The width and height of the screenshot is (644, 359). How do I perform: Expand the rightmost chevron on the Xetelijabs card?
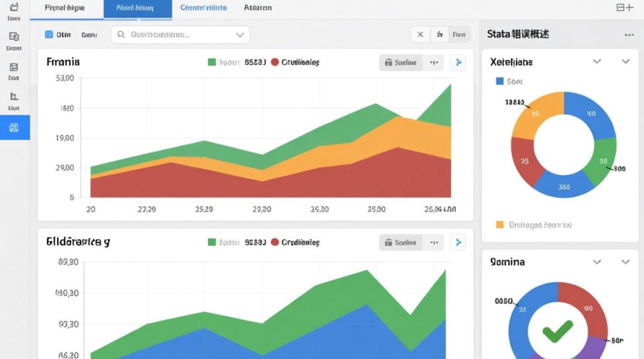[626, 62]
